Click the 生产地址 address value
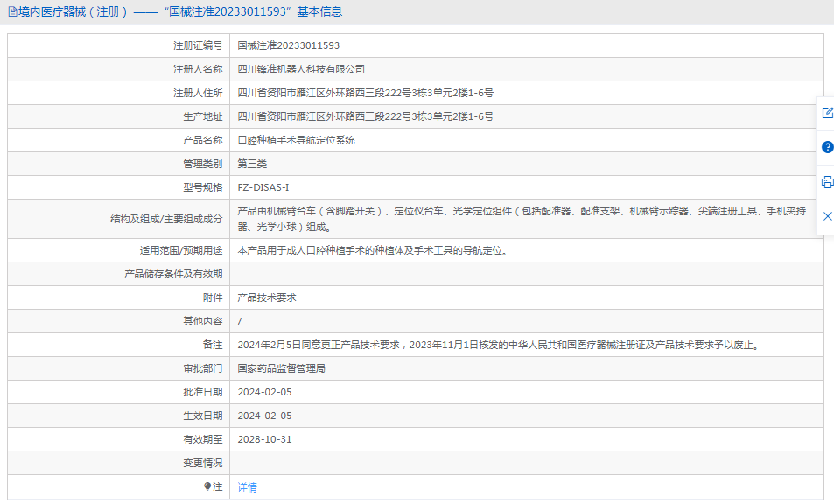 coord(366,116)
